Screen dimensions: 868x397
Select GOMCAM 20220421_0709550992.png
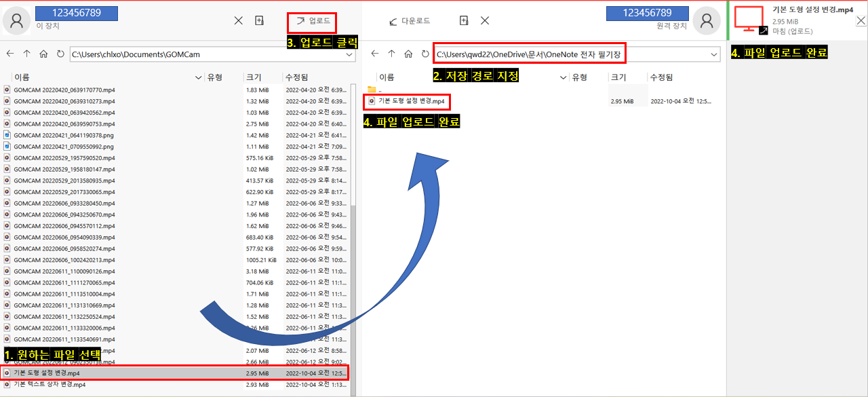[x=64, y=147]
